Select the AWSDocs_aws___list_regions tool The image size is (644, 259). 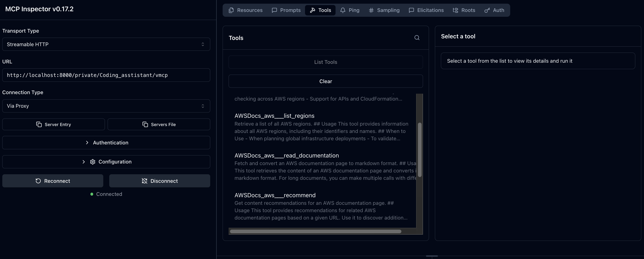tap(274, 116)
